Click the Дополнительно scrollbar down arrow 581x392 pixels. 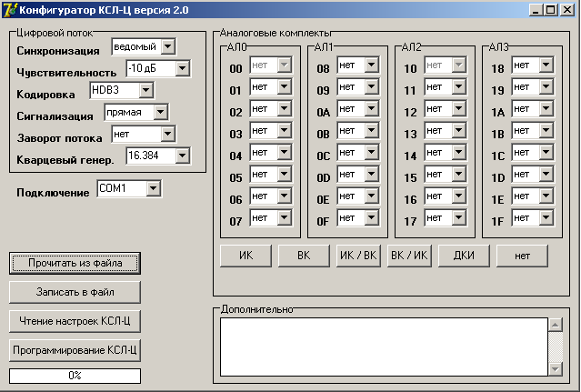[x=555, y=368]
